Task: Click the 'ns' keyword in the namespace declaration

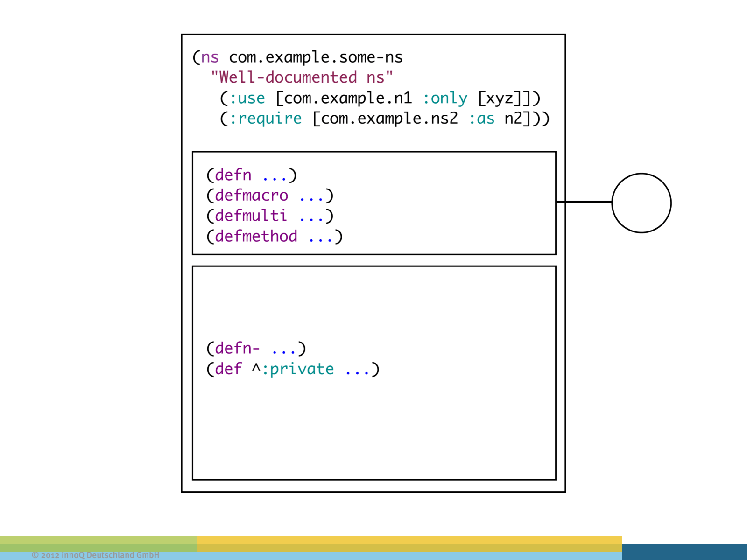Action: 210,57
